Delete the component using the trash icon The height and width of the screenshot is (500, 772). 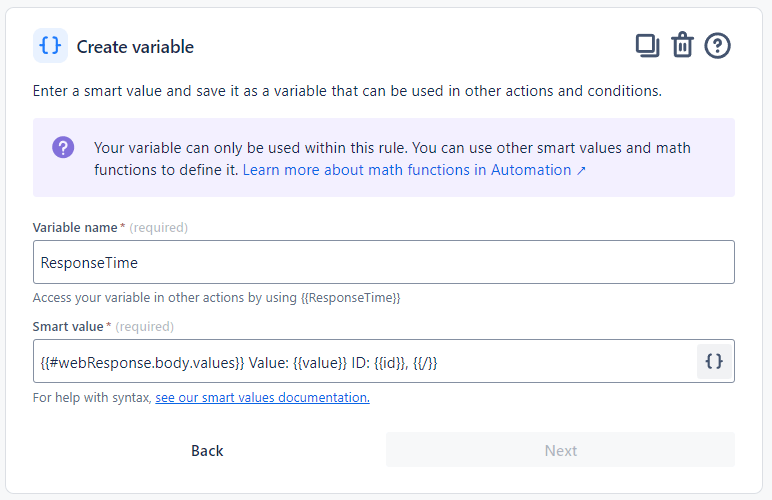(x=682, y=46)
